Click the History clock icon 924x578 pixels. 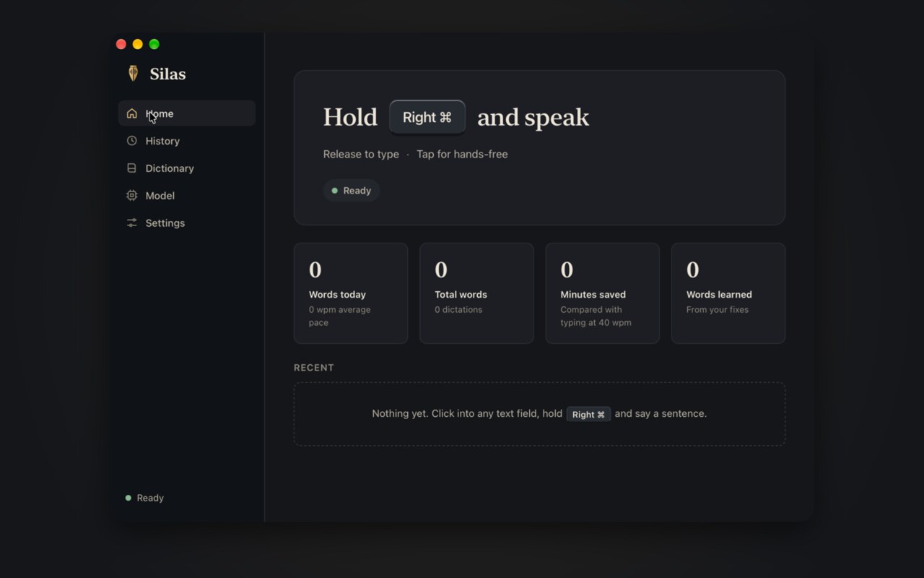131,141
